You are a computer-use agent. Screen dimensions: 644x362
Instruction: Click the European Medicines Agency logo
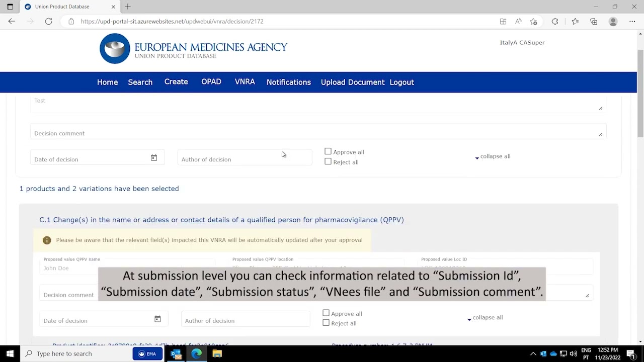tap(193, 49)
